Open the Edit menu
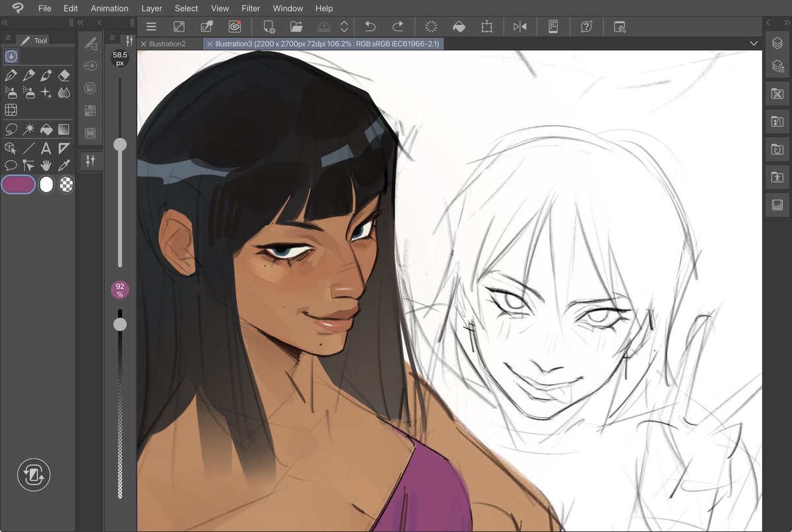This screenshot has height=532, width=792. (x=71, y=8)
